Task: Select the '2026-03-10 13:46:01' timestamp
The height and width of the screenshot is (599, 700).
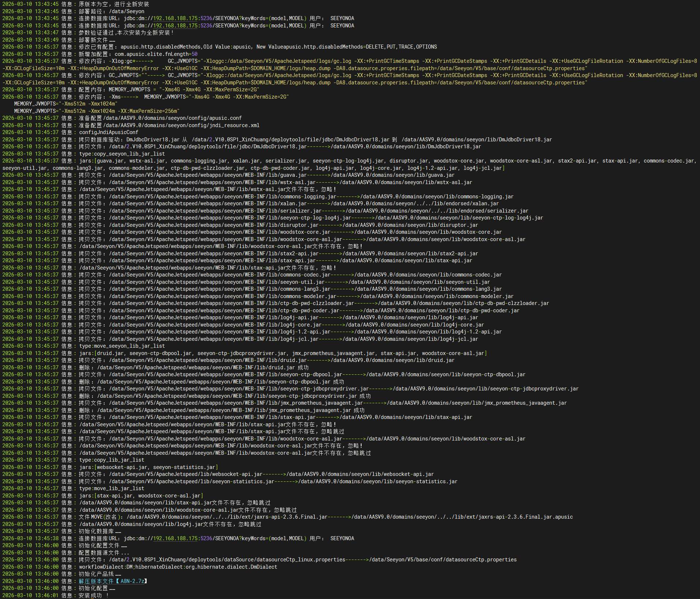Action: pyautogui.click(x=30, y=595)
